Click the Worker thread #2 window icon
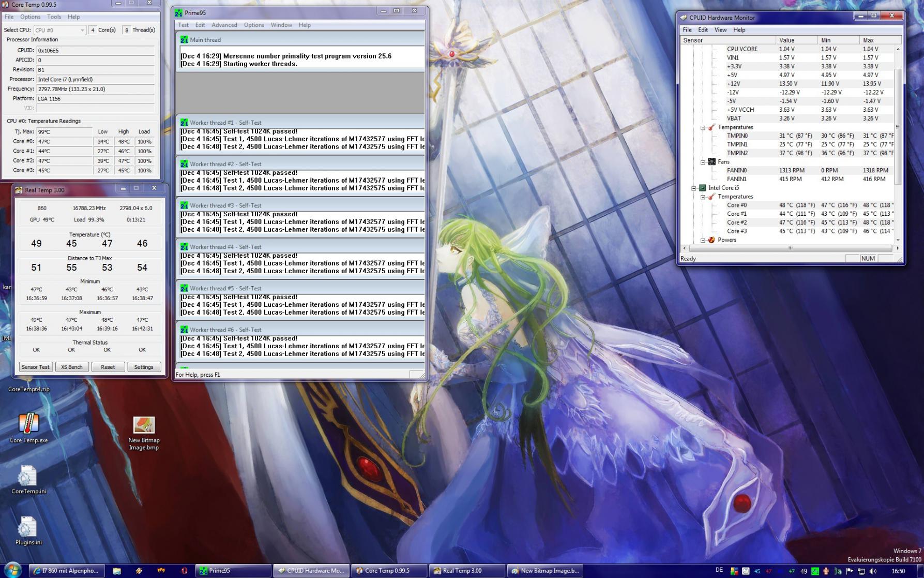Screen dimensions: 924x578 point(184,164)
